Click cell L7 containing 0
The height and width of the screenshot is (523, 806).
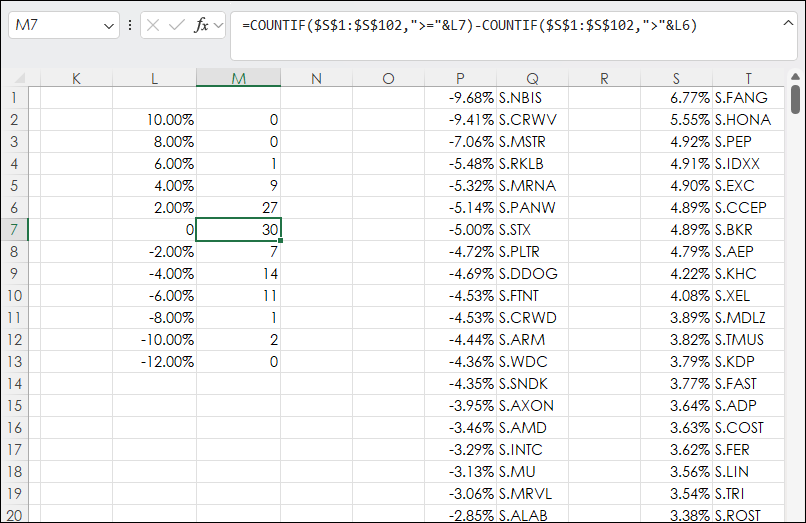154,229
